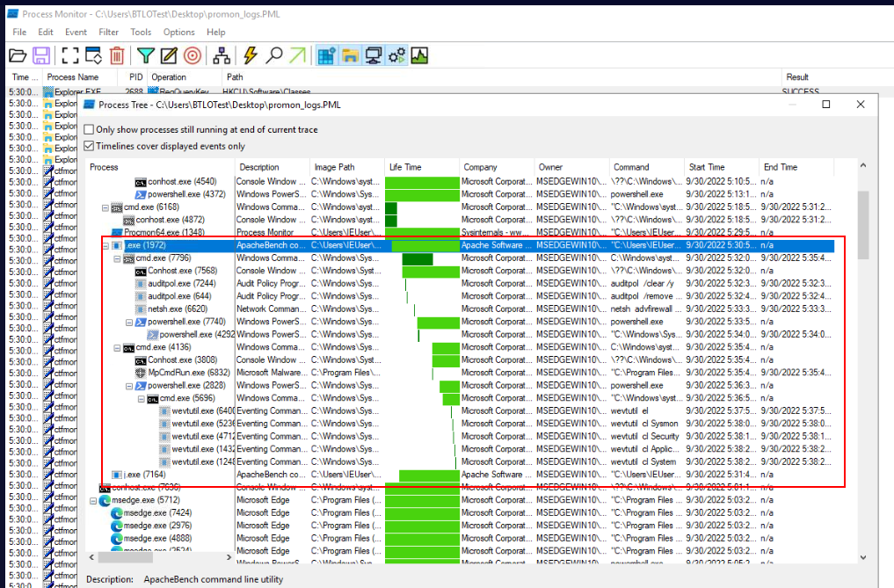Screen dimensions: 894x588
Task: Toggle Show File System Activity icon
Action: [350, 56]
